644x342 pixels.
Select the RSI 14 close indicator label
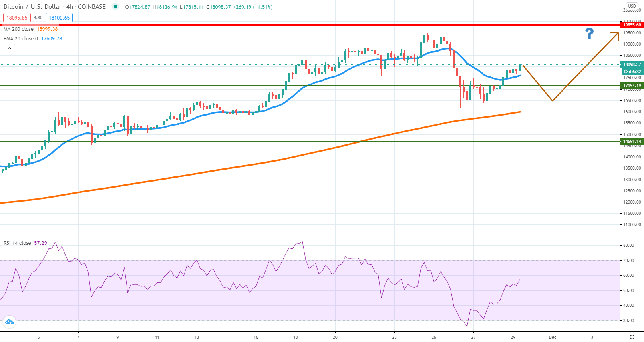pyautogui.click(x=17, y=243)
